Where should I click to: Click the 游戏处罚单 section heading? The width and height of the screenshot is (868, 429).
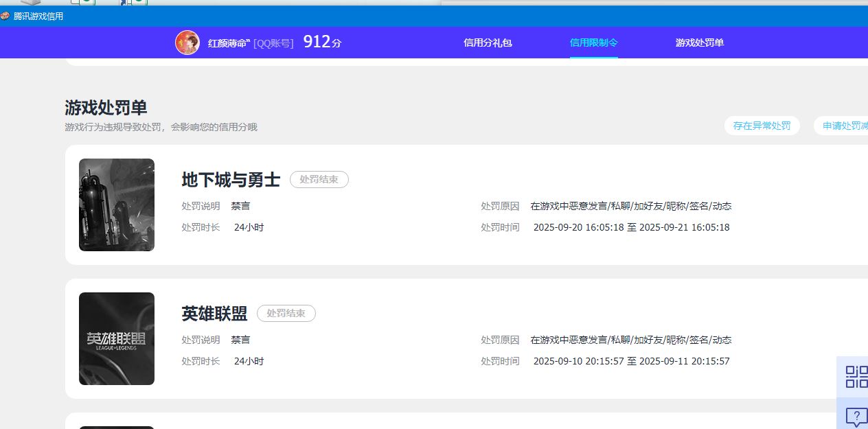[106, 108]
